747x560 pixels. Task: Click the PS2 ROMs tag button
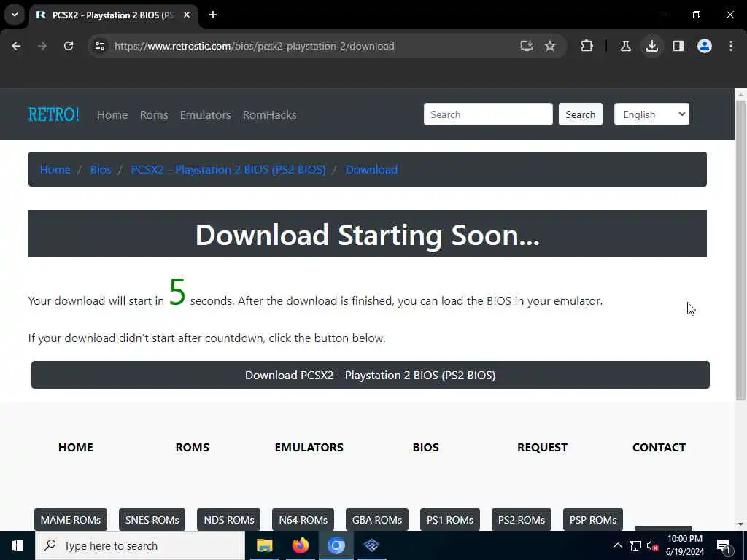point(521,519)
